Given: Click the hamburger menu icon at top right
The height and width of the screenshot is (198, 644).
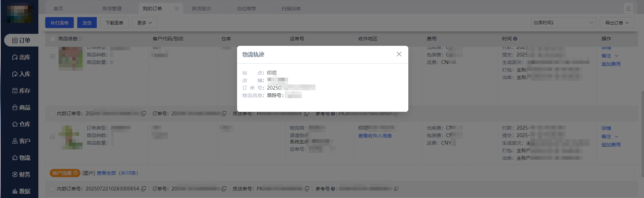Looking at the screenshot, I should click(x=628, y=9).
